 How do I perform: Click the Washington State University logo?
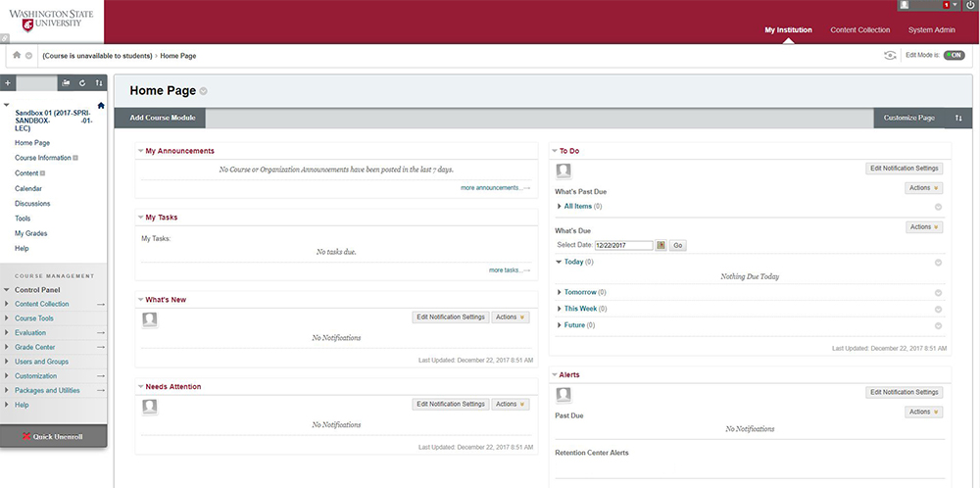tap(52, 20)
